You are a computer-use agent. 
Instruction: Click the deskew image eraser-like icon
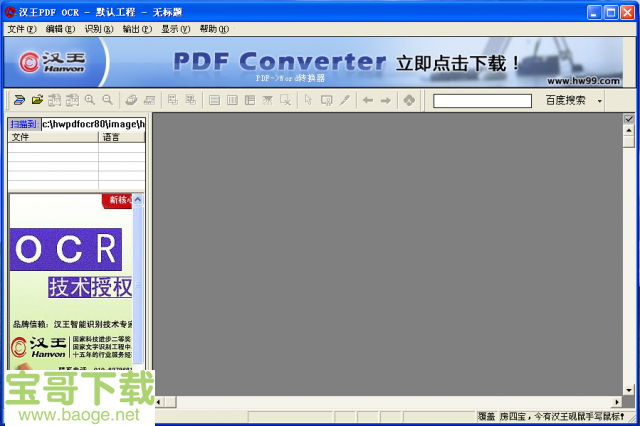[x=131, y=100]
